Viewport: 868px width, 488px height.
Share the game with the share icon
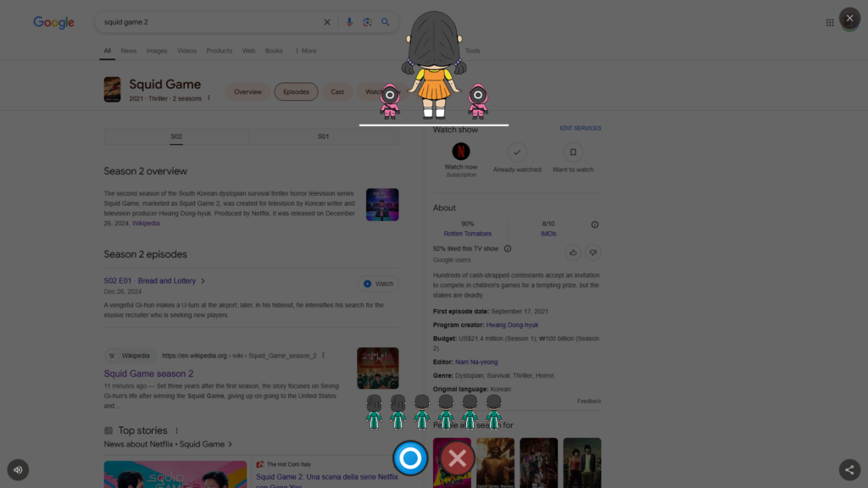(x=849, y=469)
